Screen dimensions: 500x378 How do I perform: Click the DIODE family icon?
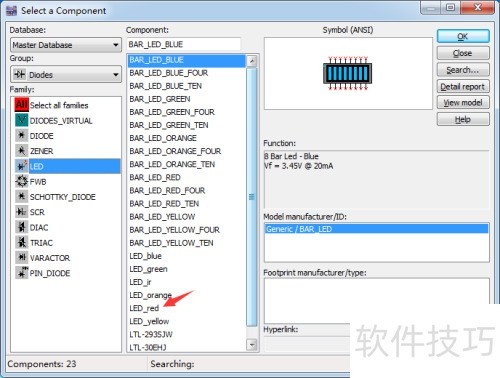tap(22, 135)
